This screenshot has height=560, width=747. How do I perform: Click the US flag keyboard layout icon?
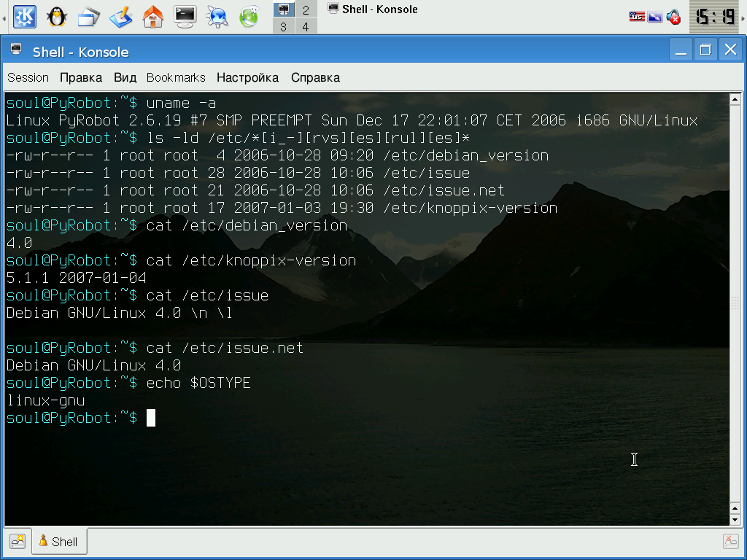(x=636, y=17)
